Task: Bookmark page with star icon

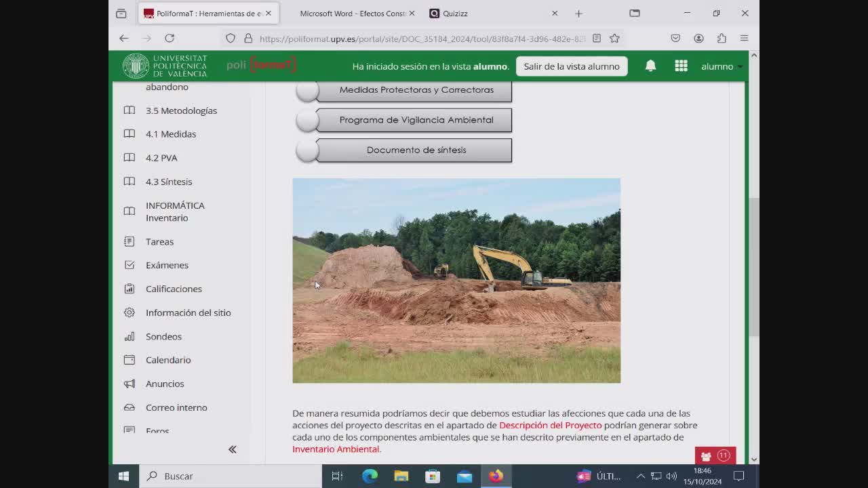Action: coord(614,39)
